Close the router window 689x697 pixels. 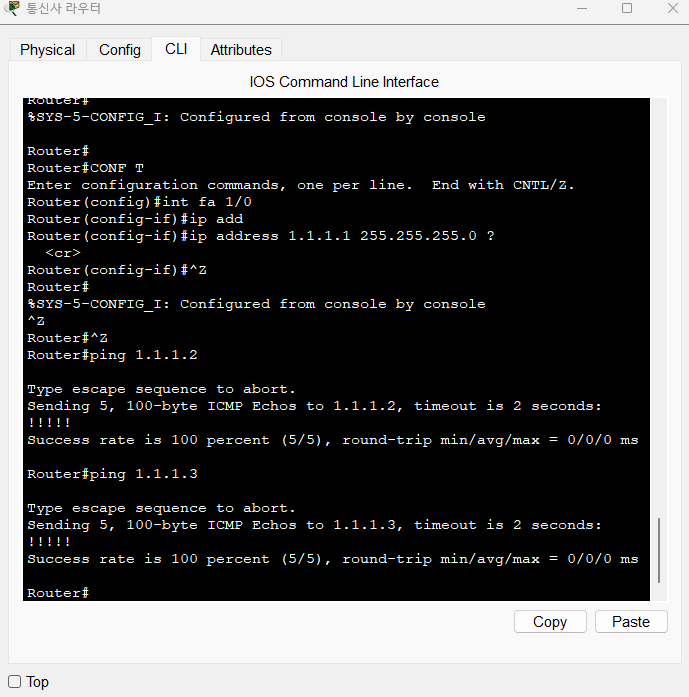673,8
